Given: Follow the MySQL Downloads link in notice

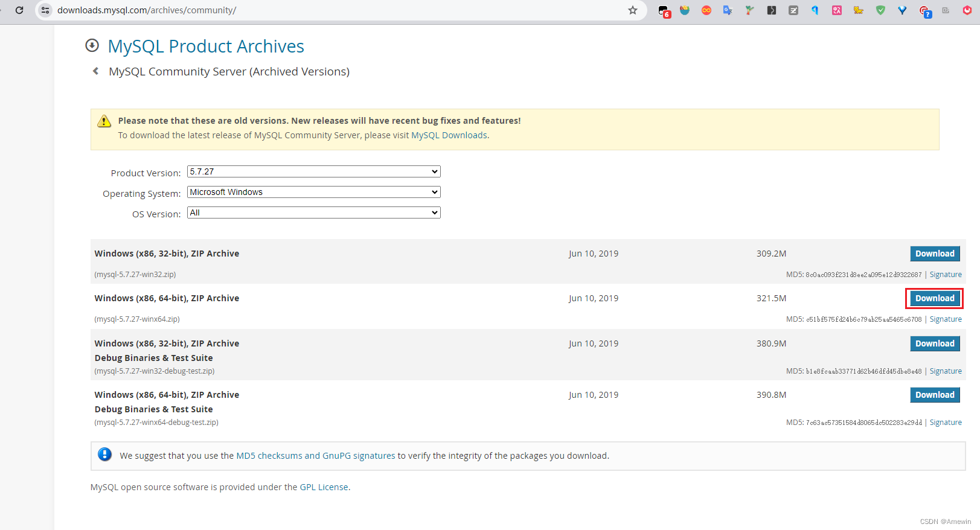Looking at the screenshot, I should click(449, 135).
